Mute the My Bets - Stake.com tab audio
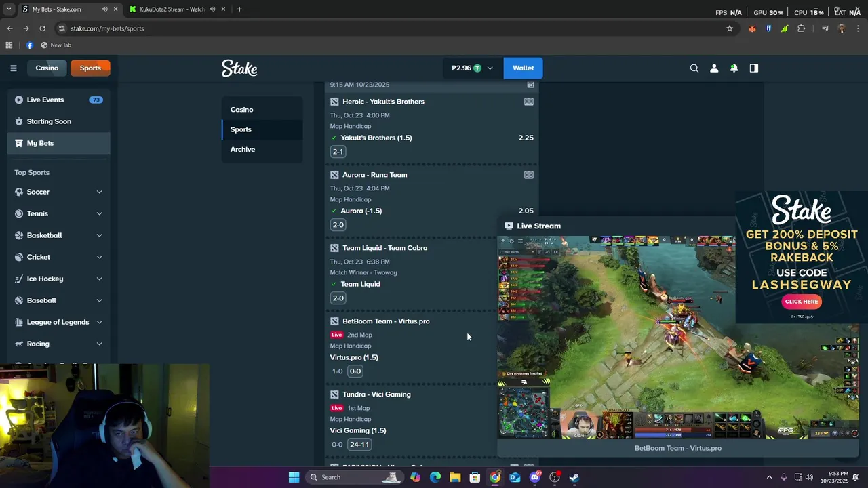This screenshot has height=488, width=868. click(x=105, y=9)
